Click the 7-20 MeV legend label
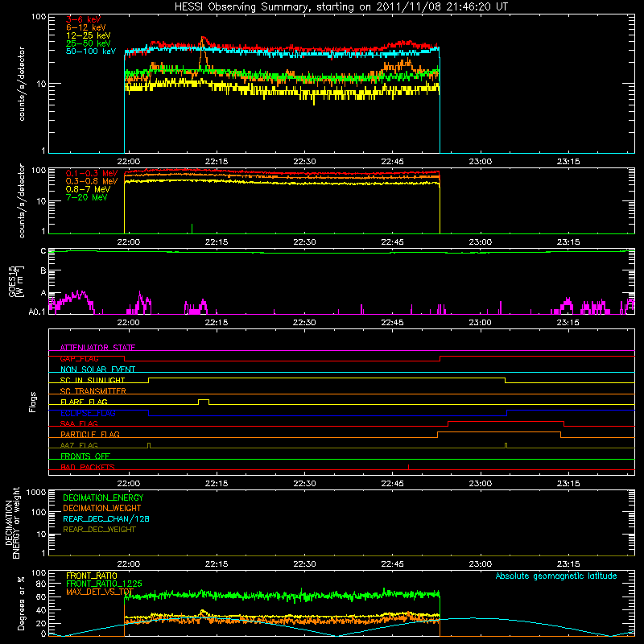The image size is (644, 644). pyautogui.click(x=87, y=197)
